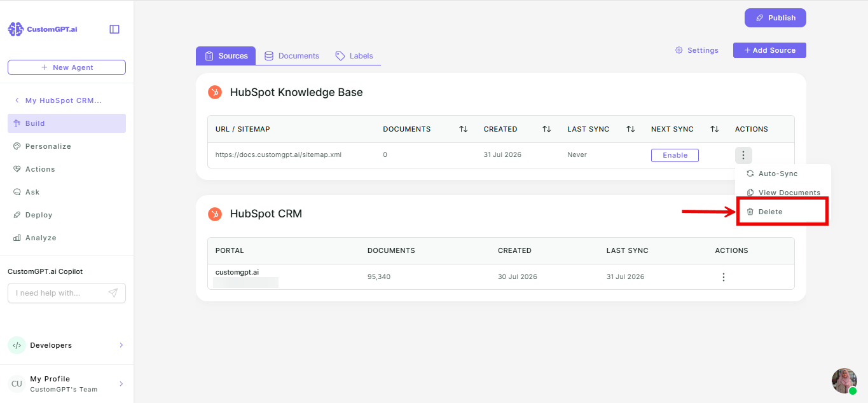Click the 95,340 documents count
This screenshot has height=403, width=868.
pyautogui.click(x=379, y=277)
